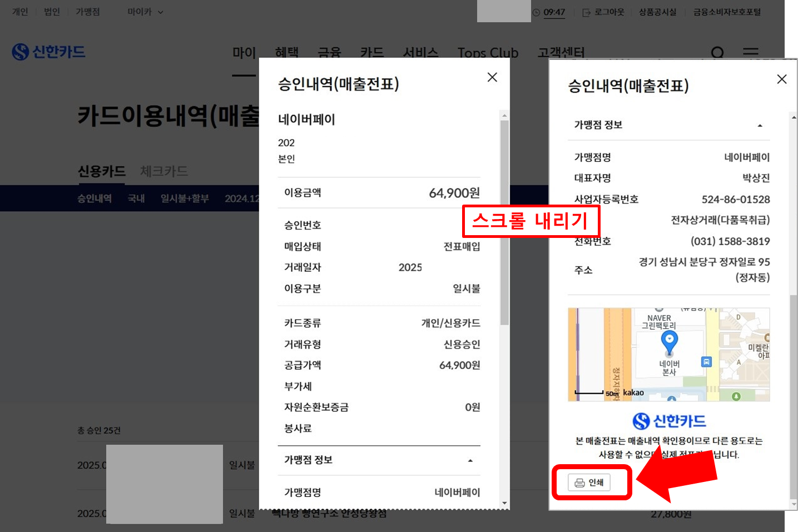798x532 pixels.
Task: Click the 개인/신용카드 card type value
Action: (450, 323)
